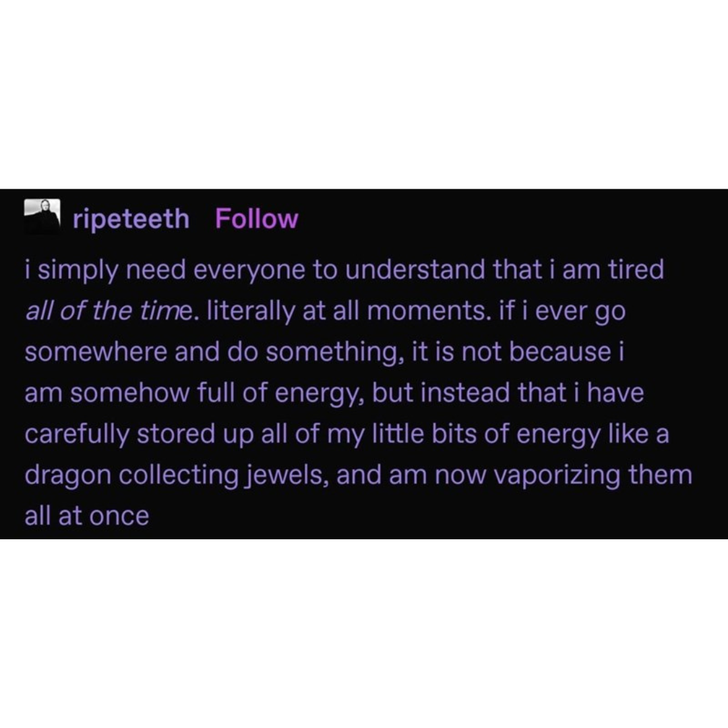The width and height of the screenshot is (728, 728).
Task: Click the final line "all at once"
Action: coord(86,516)
